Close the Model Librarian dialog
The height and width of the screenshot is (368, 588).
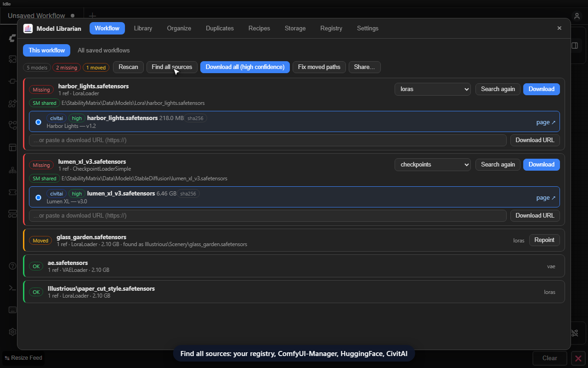click(x=559, y=28)
